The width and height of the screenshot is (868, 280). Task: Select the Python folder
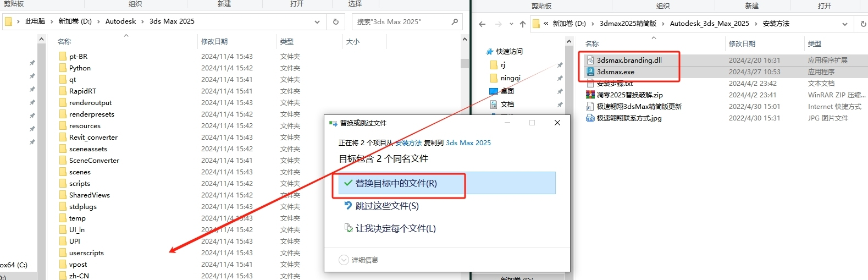80,68
